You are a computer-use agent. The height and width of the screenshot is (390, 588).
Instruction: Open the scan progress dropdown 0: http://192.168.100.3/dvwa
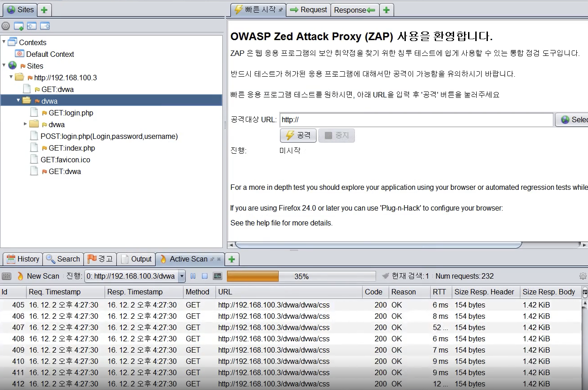(x=135, y=276)
